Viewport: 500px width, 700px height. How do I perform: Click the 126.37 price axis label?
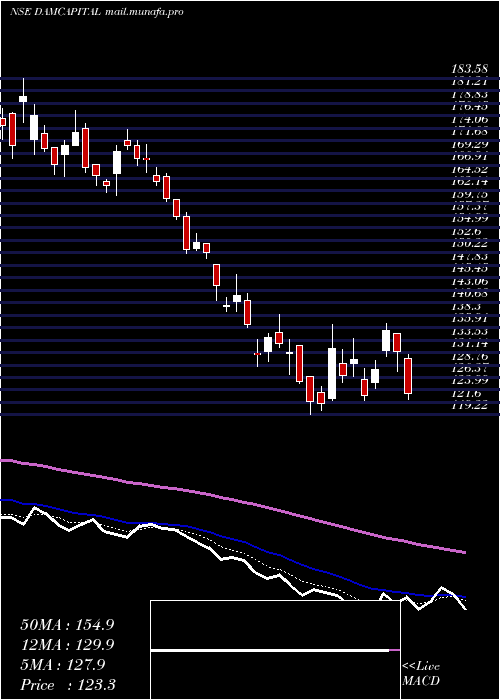coord(470,369)
